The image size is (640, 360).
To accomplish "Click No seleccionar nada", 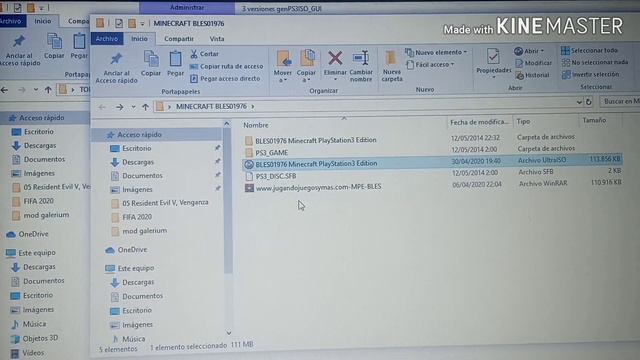I will point(595,62).
